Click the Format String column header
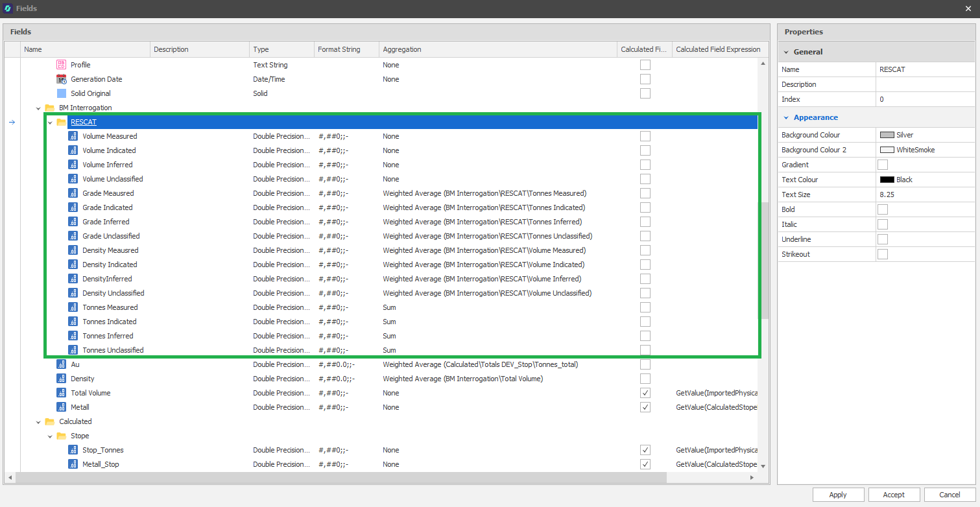 [x=339, y=49]
